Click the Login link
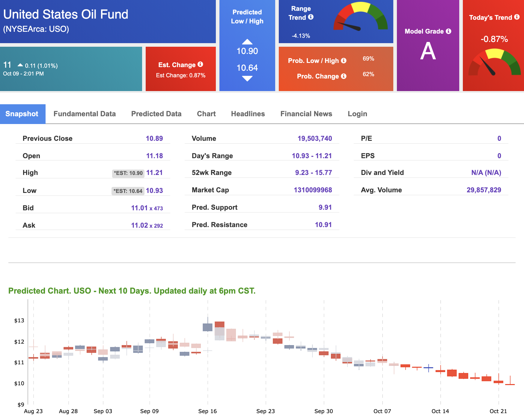Image resolution: width=524 pixels, height=420 pixels. 357,114
